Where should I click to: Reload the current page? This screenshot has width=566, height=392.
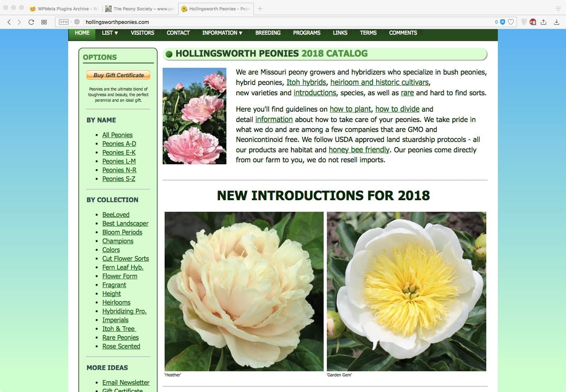(31, 22)
